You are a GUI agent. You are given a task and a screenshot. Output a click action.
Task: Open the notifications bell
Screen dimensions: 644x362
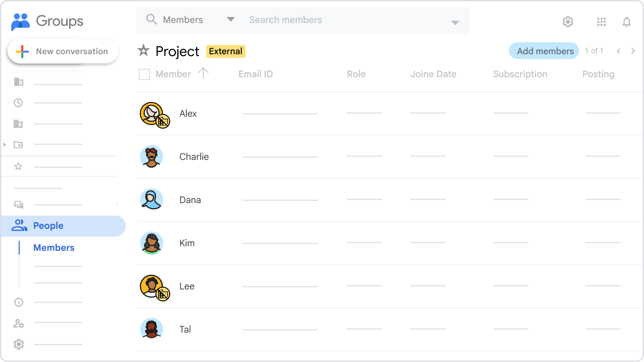pos(627,22)
